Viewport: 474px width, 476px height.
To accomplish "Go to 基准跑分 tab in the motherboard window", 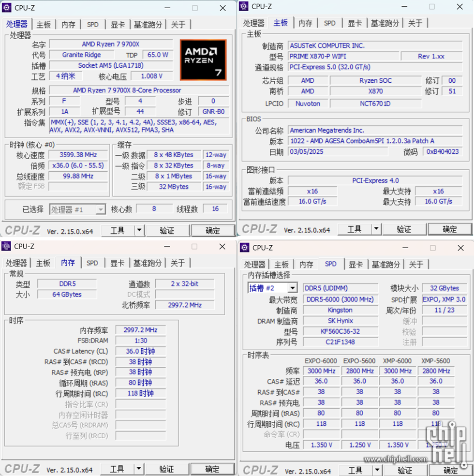I will [385, 23].
